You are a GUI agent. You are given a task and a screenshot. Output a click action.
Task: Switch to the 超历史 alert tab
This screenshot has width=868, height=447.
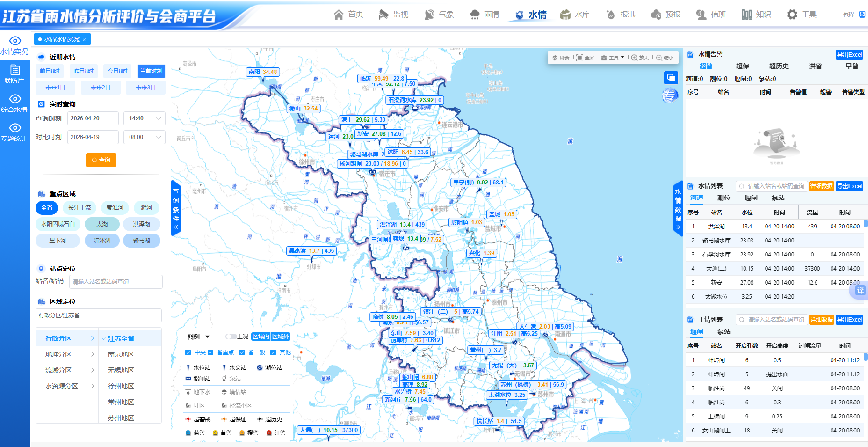[x=779, y=66]
